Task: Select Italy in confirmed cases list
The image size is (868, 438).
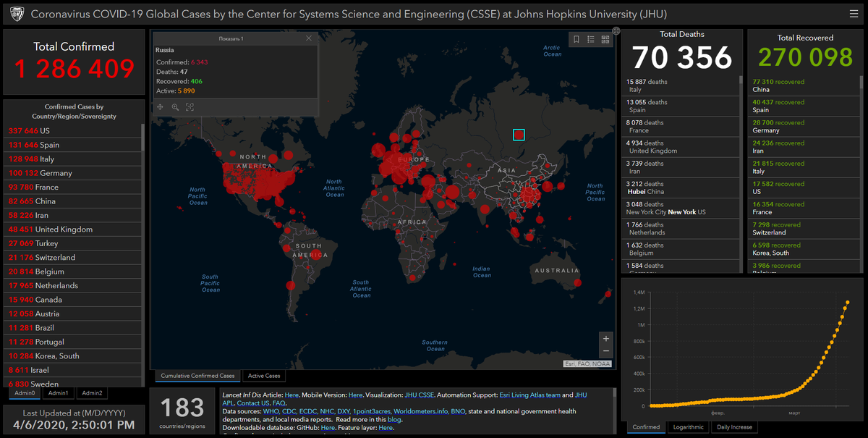Action: pyautogui.click(x=72, y=159)
